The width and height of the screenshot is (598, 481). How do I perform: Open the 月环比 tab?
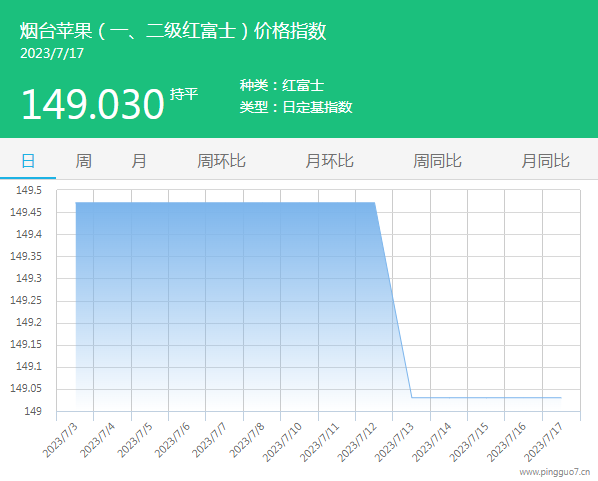pos(330,161)
